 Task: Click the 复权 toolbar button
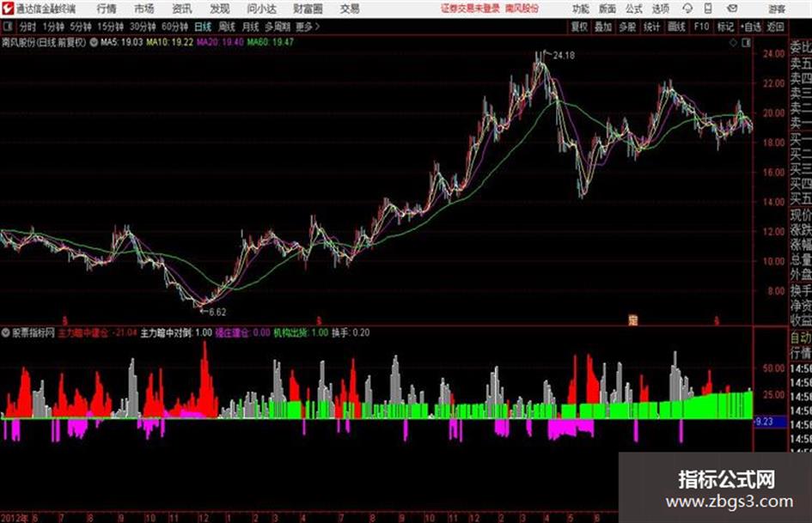(579, 27)
